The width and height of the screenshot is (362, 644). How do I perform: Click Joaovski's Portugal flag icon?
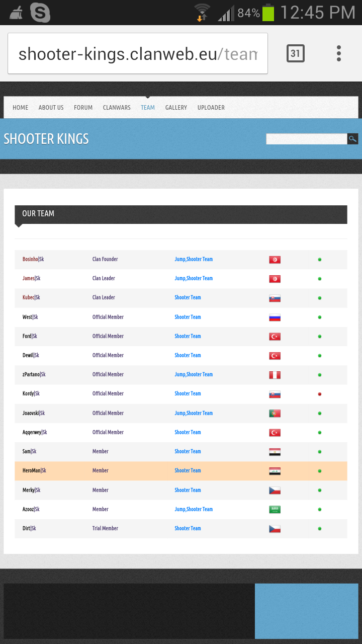[x=275, y=414]
